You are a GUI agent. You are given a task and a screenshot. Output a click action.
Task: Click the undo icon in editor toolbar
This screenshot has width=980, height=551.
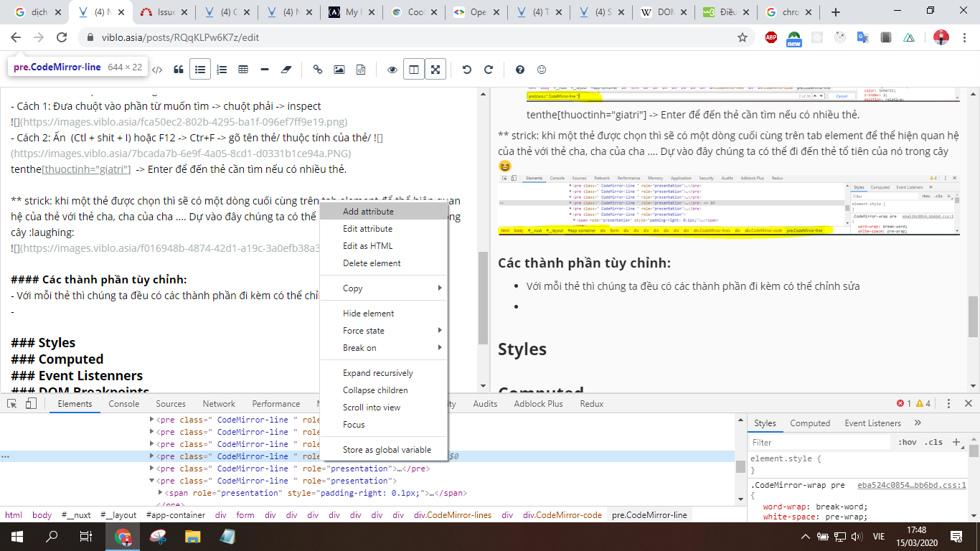467,70
